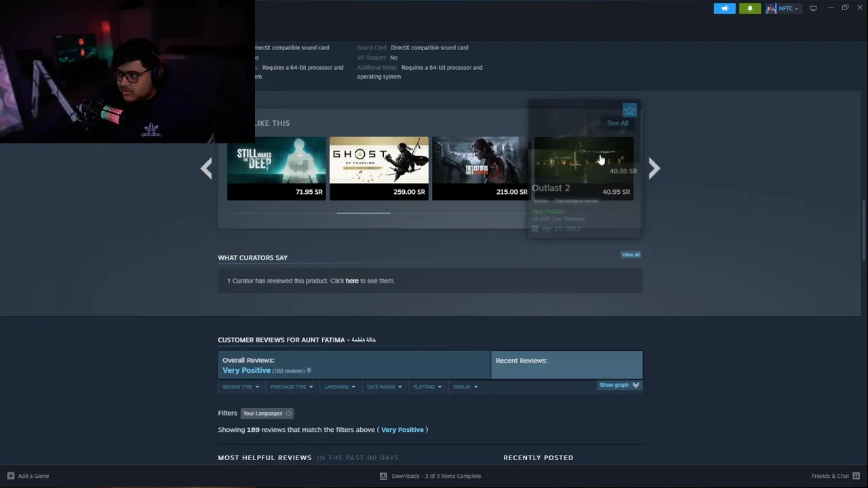Click the Friends & Chat icon

pos(856,476)
